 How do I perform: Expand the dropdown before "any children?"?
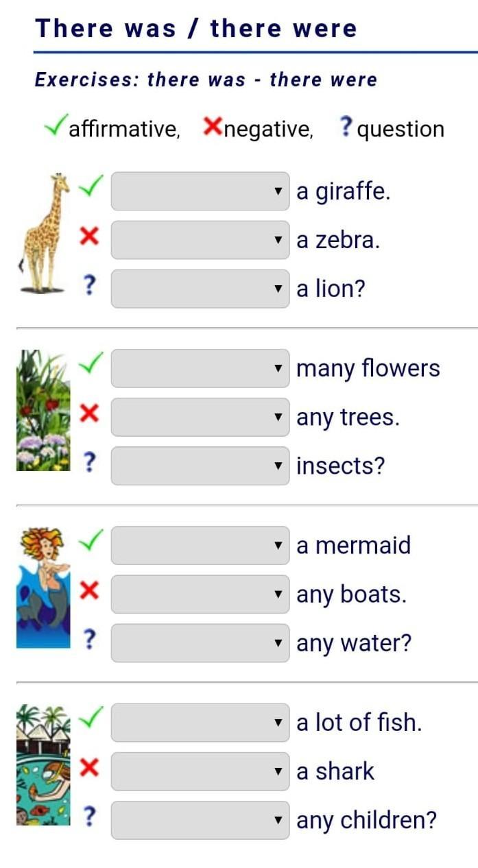click(200, 820)
